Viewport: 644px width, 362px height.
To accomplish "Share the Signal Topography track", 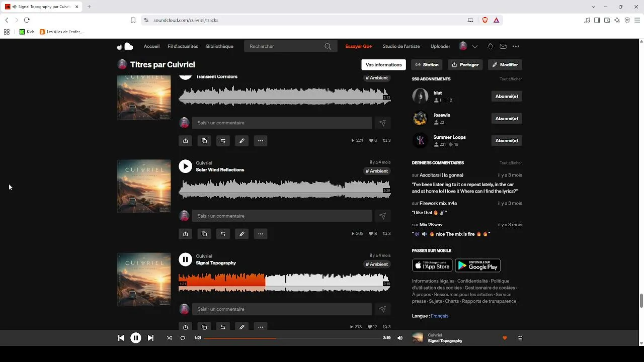I will coord(186,326).
